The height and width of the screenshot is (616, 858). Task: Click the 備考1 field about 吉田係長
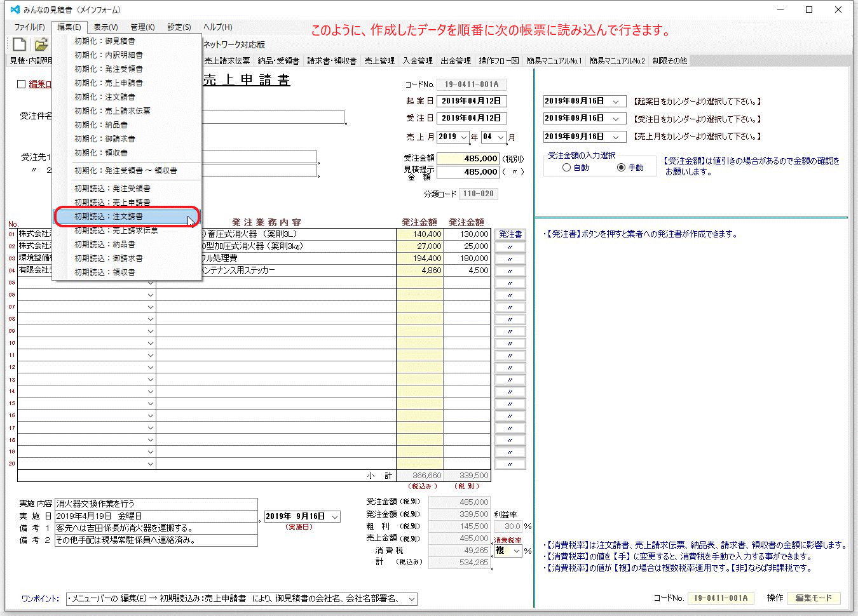(x=156, y=528)
